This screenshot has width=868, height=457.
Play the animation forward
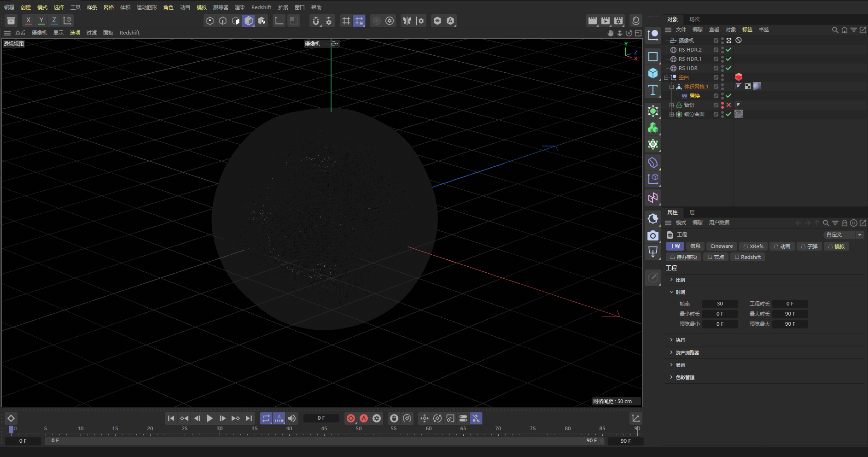tap(210, 418)
